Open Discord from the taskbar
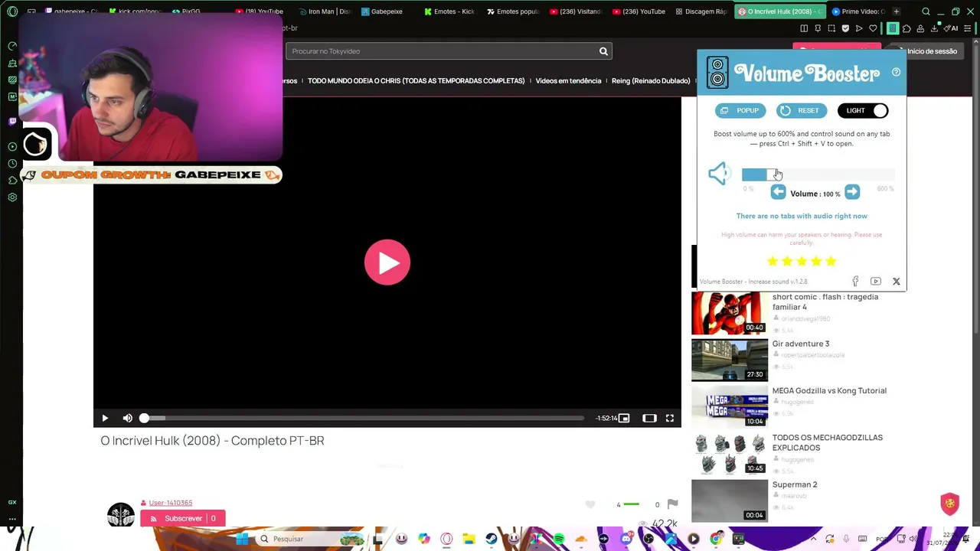The width and height of the screenshot is (980, 551). coord(626,539)
